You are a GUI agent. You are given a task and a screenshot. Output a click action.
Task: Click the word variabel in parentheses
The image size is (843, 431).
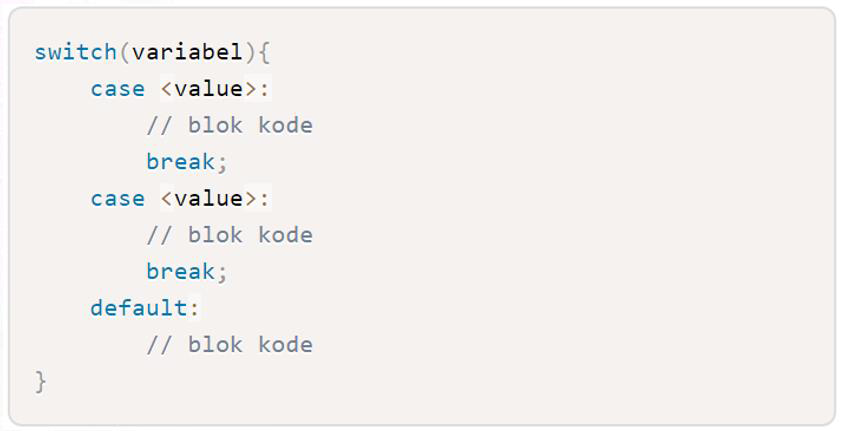[187, 52]
